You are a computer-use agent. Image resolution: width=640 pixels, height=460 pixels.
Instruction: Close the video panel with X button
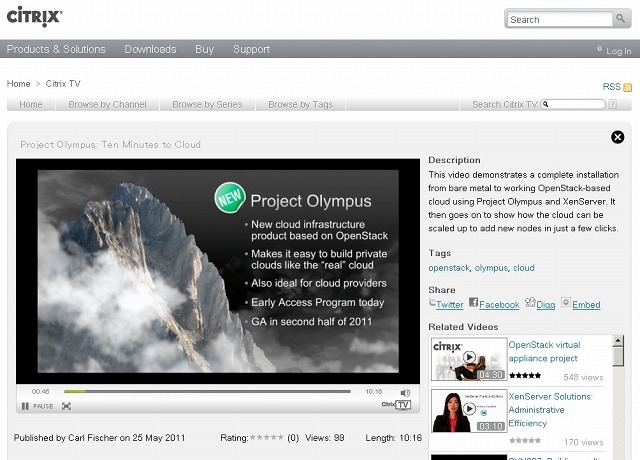click(618, 137)
